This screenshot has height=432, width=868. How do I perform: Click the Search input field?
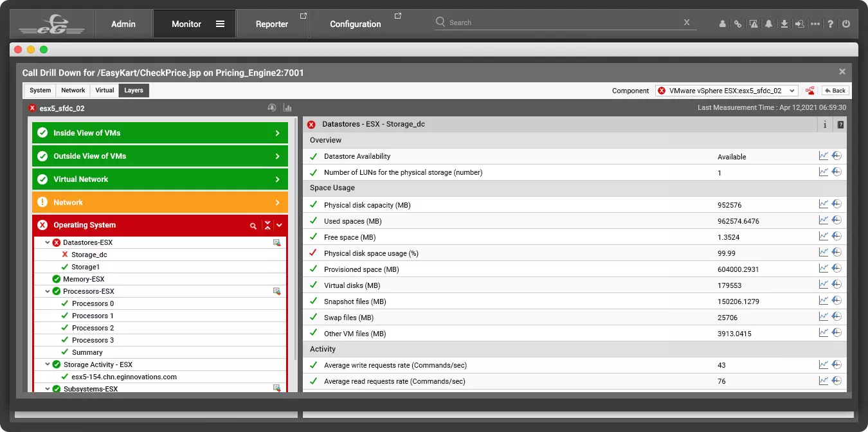pos(559,22)
